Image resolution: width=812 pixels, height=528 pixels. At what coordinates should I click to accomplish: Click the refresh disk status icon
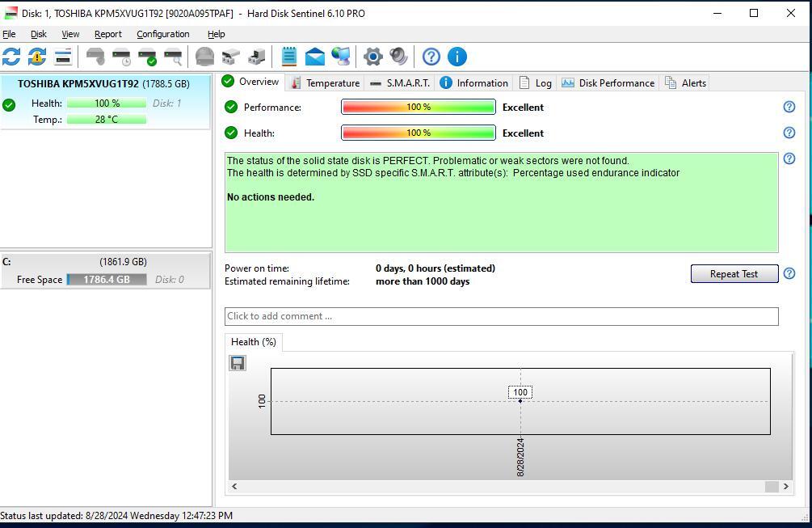pos(11,57)
